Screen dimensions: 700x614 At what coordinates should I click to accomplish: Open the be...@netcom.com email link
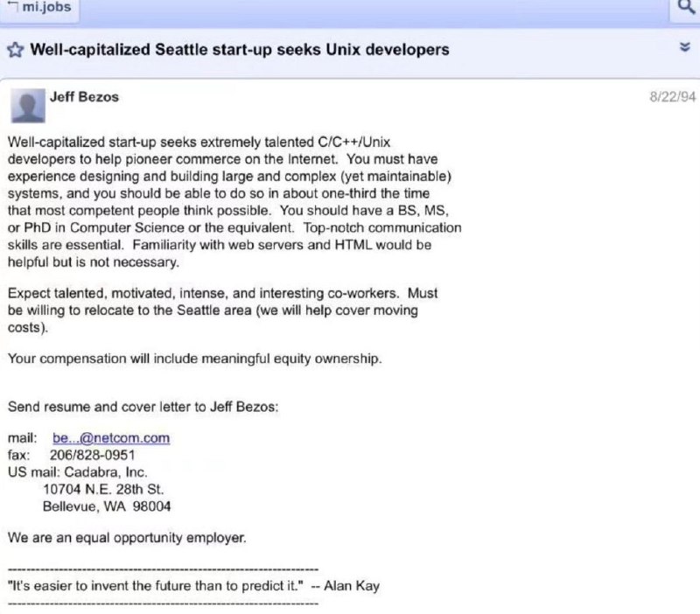point(111,437)
